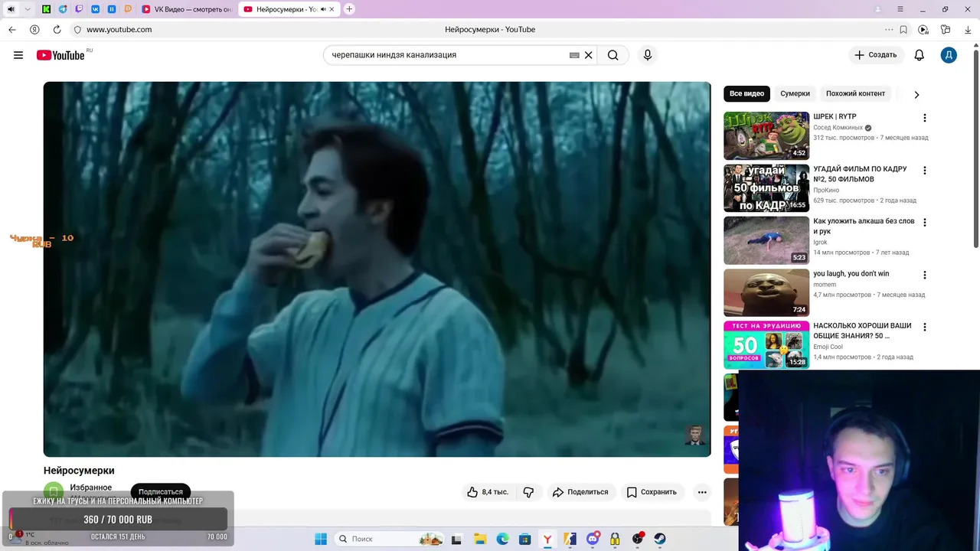The width and height of the screenshot is (980, 551).
Task: Launch Steam from the taskbar
Action: (660, 539)
